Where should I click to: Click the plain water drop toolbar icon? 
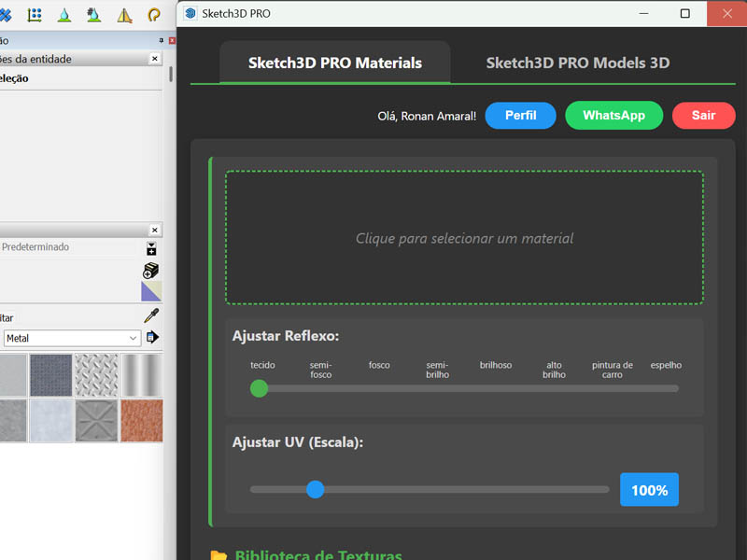click(x=64, y=15)
